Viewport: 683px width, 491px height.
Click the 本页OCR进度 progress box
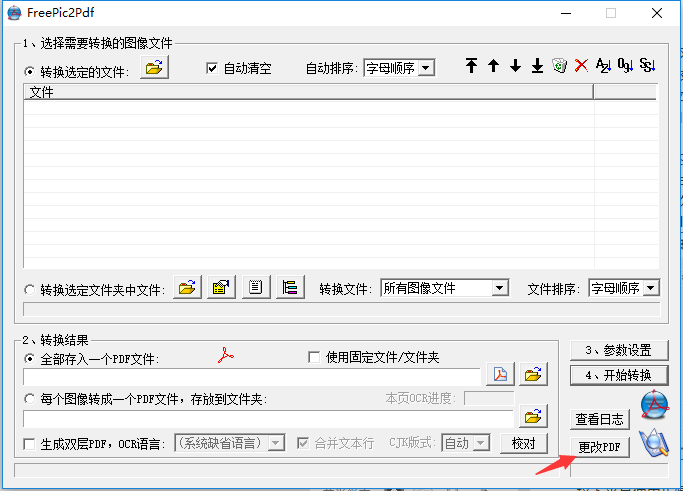(x=489, y=398)
